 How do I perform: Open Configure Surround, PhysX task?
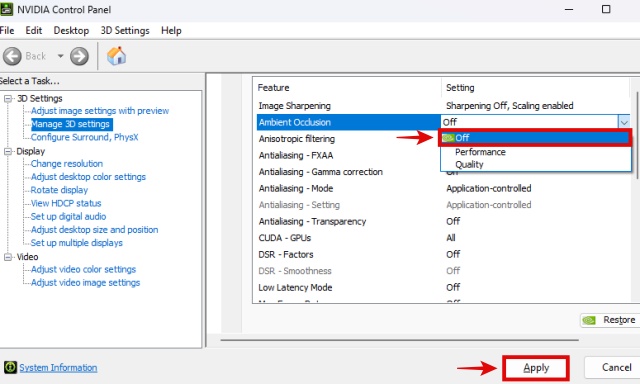(x=84, y=137)
